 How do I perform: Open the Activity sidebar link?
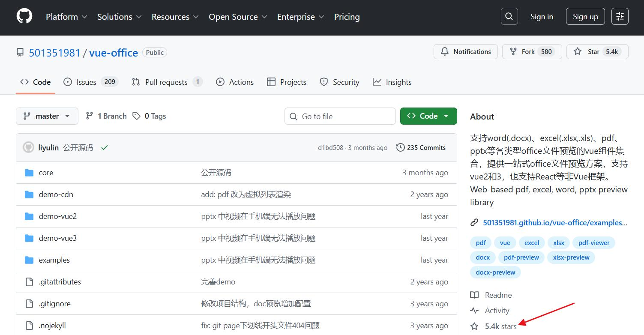coord(490,311)
